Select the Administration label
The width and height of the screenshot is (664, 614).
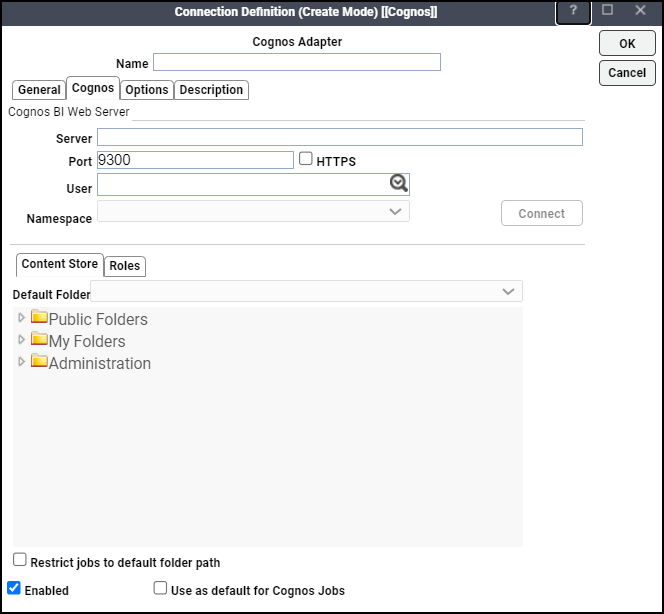click(x=100, y=363)
